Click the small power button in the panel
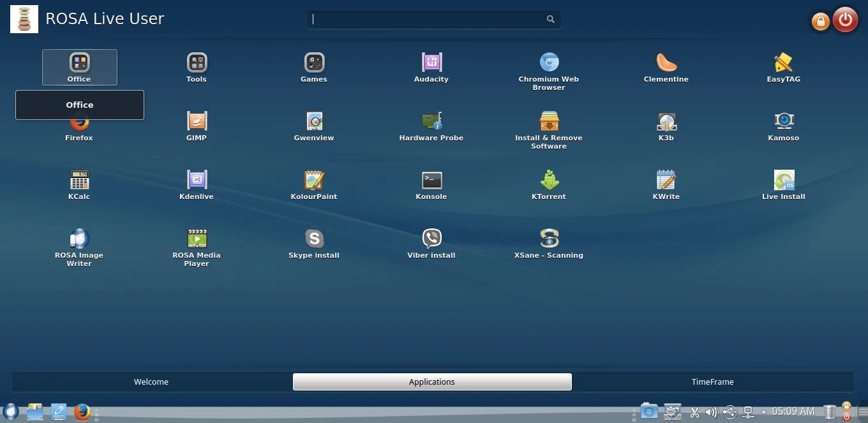This screenshot has width=868, height=423. tap(847, 417)
